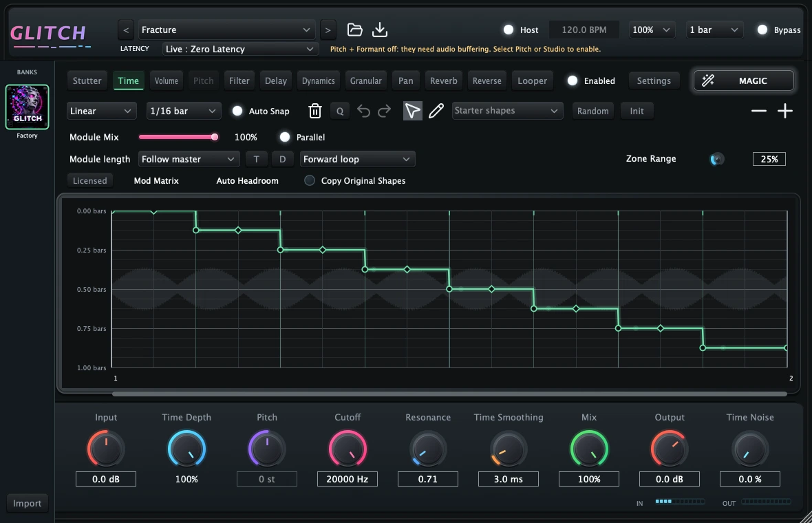Switch to the Reverb tab
The height and width of the screenshot is (523, 812).
click(444, 81)
